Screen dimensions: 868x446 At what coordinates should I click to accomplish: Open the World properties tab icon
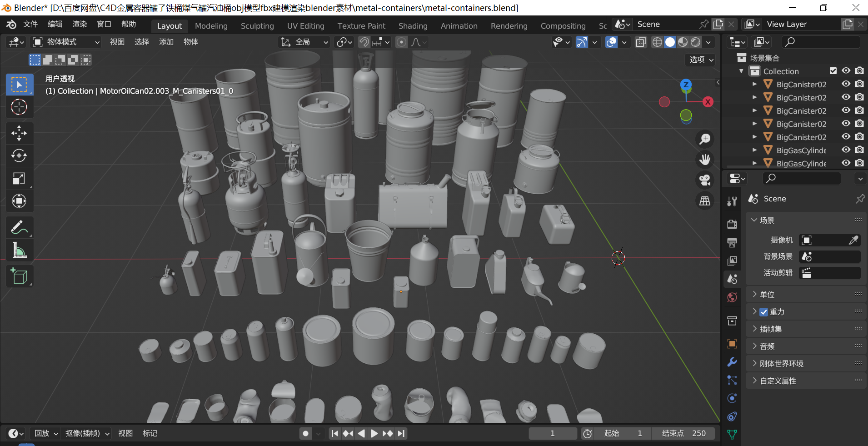[732, 297]
